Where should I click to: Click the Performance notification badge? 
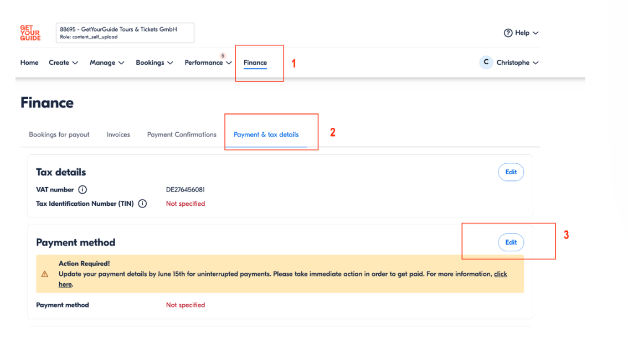click(223, 56)
